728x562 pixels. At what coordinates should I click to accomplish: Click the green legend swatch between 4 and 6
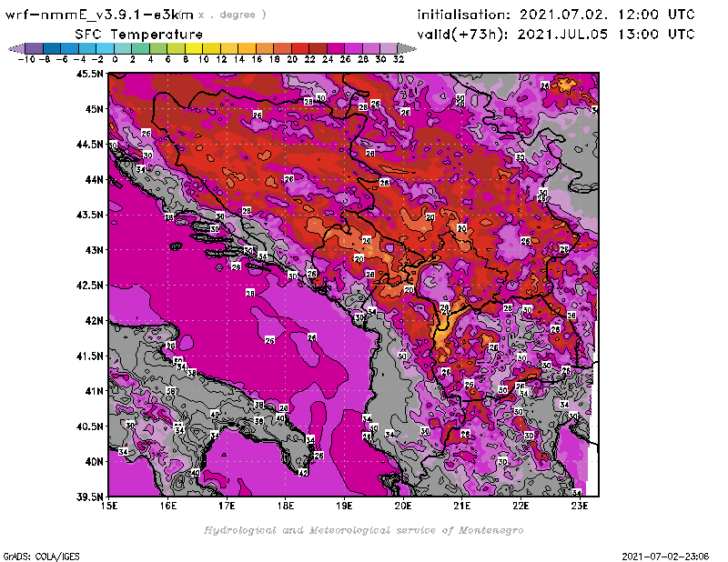point(158,49)
